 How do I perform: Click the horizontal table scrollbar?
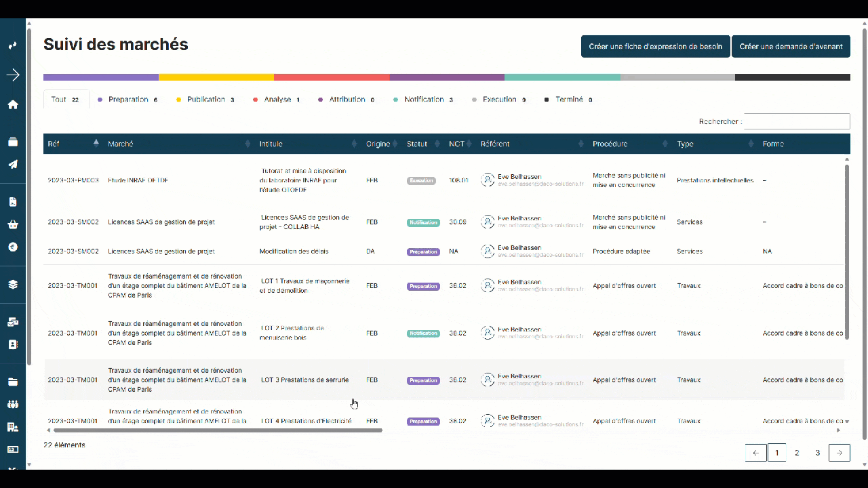217,430
